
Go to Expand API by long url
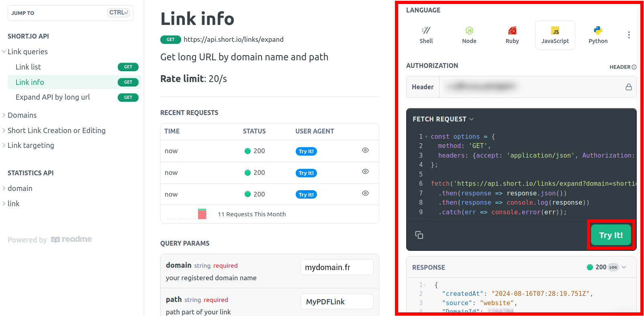coord(53,97)
